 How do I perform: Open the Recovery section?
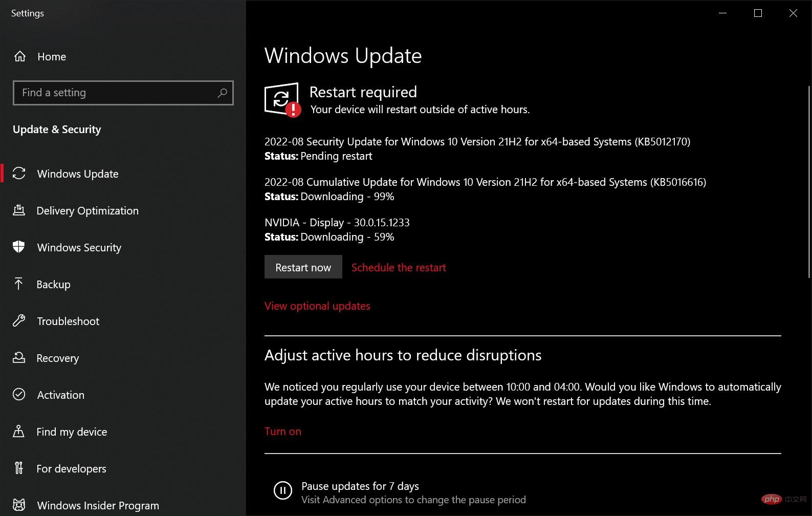58,358
